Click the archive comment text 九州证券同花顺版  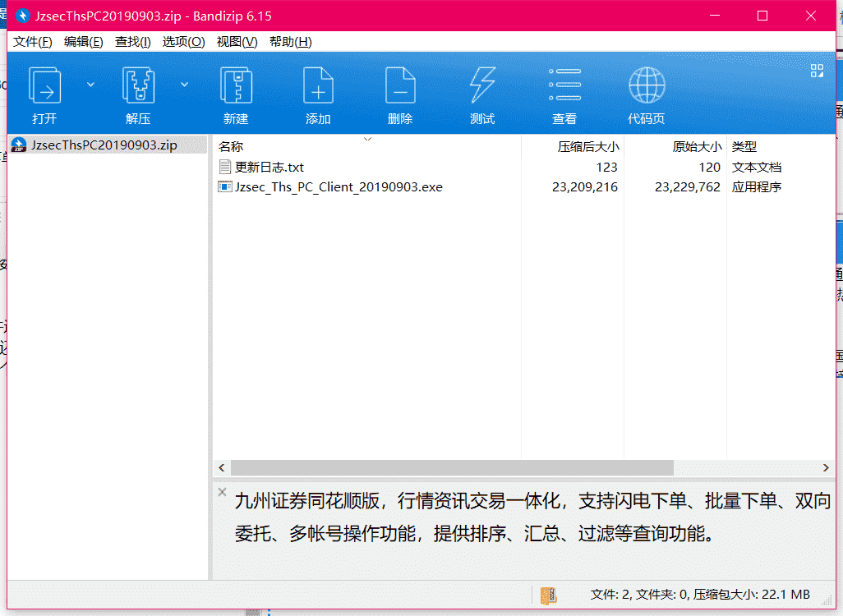coord(307,501)
